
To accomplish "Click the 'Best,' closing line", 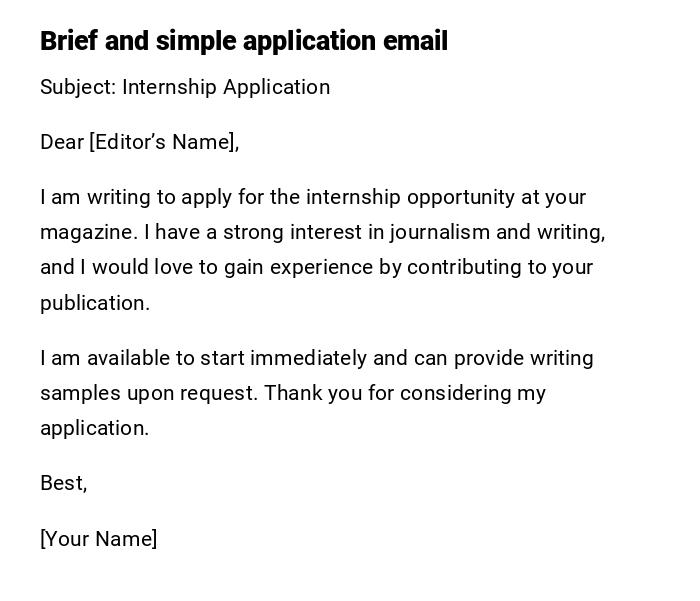I will click(64, 483).
